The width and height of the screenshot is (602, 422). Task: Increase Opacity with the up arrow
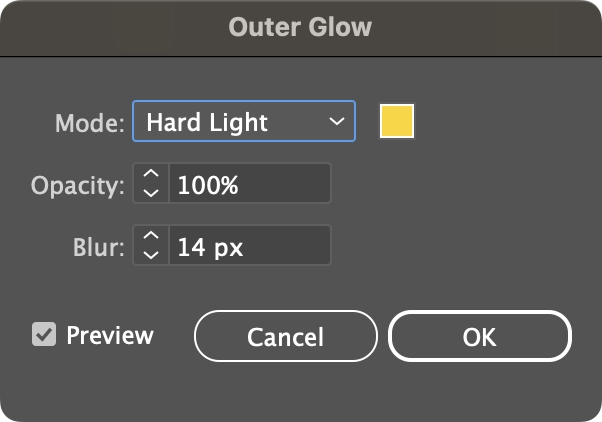point(151,174)
